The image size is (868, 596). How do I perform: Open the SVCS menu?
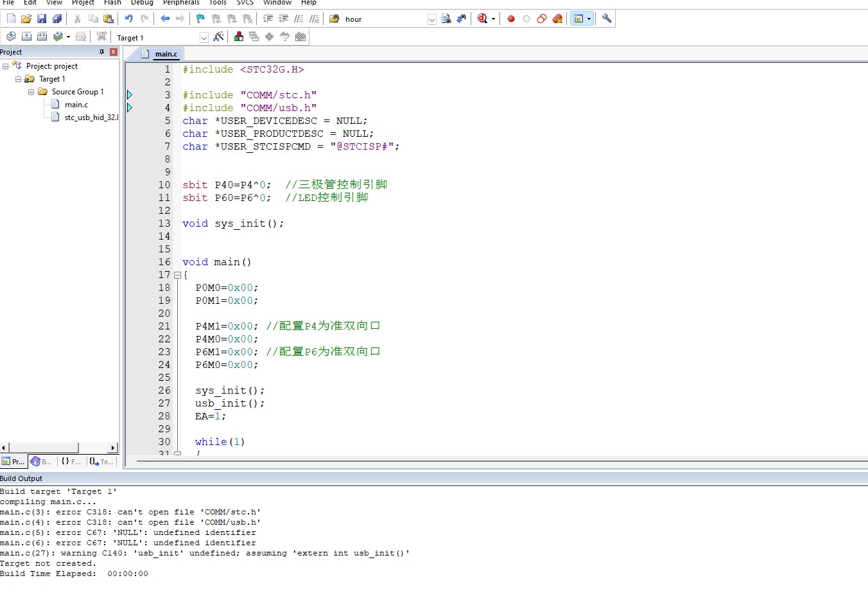pos(245,3)
